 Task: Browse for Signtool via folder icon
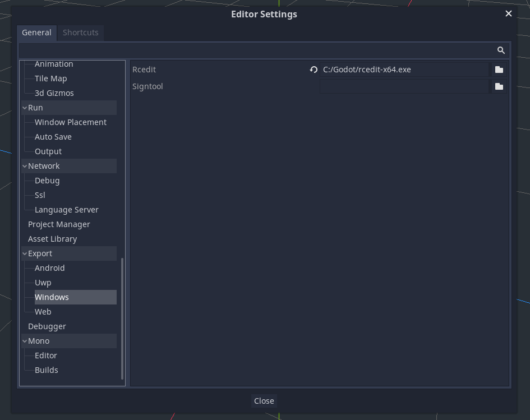(499, 86)
